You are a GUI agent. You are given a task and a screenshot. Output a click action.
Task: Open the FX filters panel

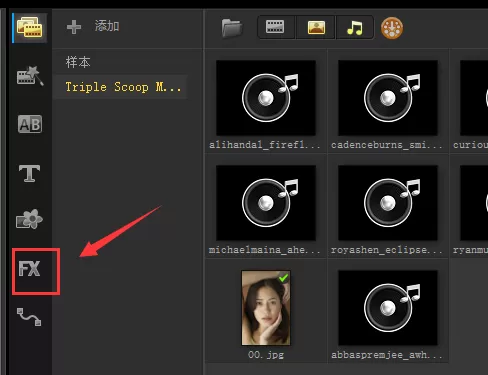[x=29, y=269]
